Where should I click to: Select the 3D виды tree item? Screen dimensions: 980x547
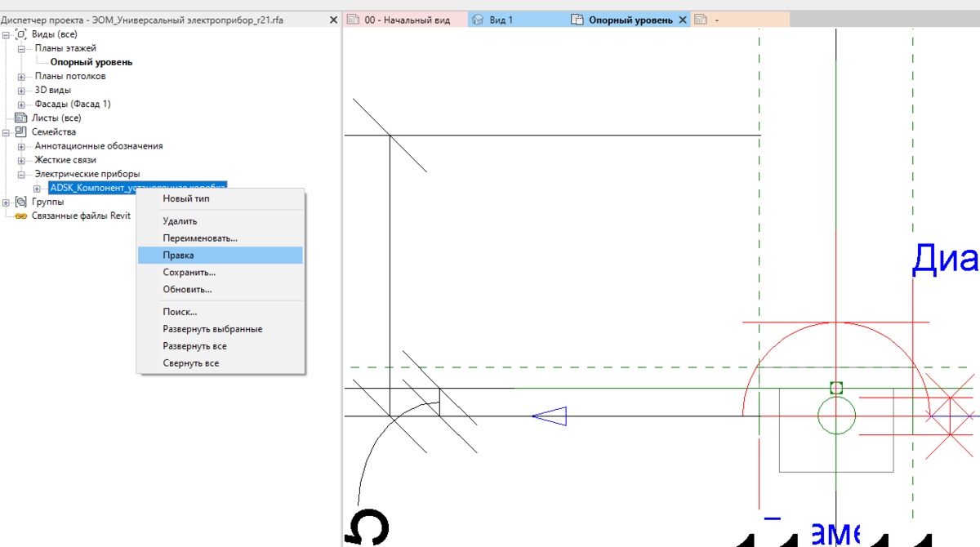[x=52, y=91]
